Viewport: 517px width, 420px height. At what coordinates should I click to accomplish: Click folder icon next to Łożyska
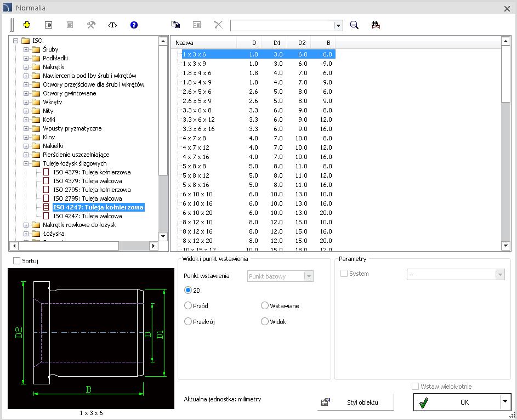point(36,234)
